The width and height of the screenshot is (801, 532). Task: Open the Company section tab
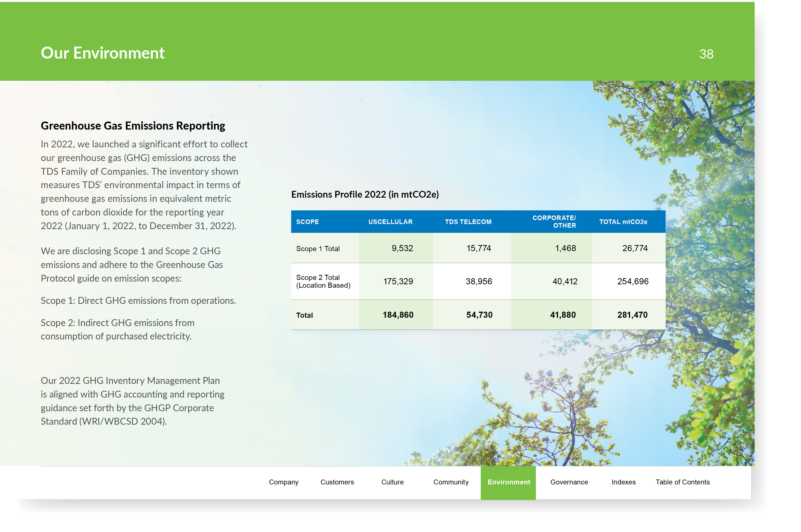pos(284,482)
